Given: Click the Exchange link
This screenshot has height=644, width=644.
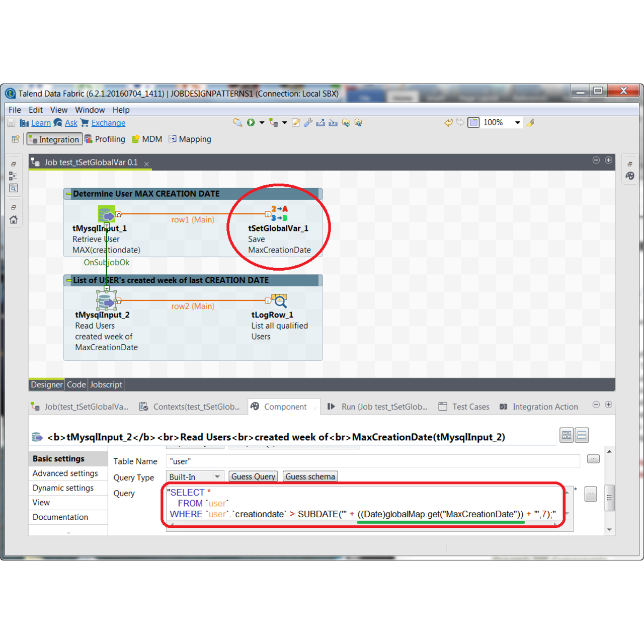Looking at the screenshot, I should pyautogui.click(x=108, y=123).
